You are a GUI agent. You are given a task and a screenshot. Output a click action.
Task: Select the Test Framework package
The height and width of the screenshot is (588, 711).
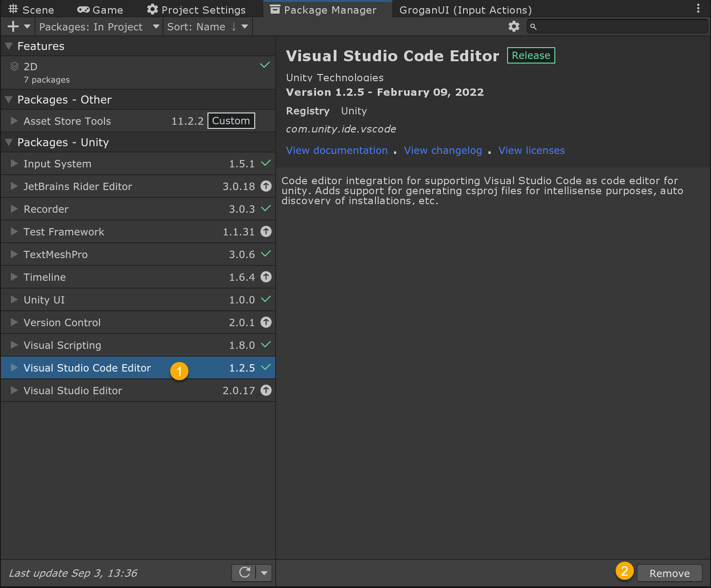138,232
